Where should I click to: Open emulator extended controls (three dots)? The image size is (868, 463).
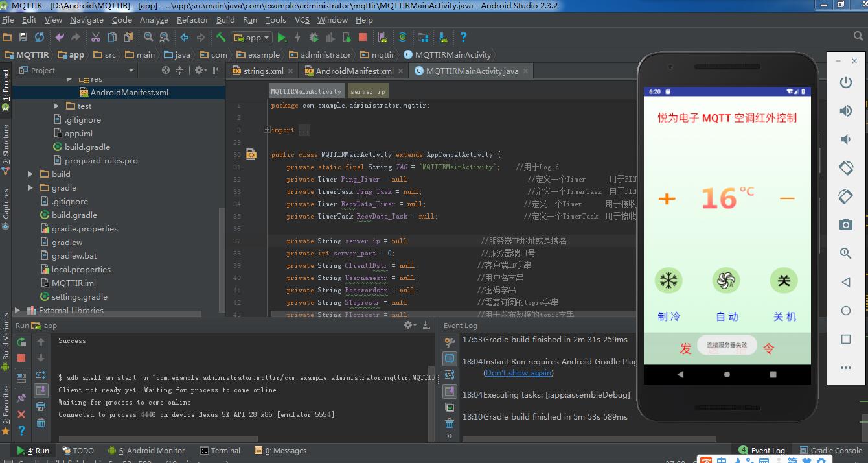(846, 368)
